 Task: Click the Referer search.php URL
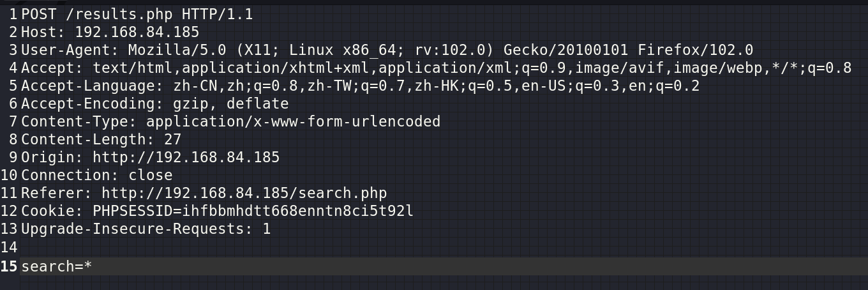coord(244,193)
